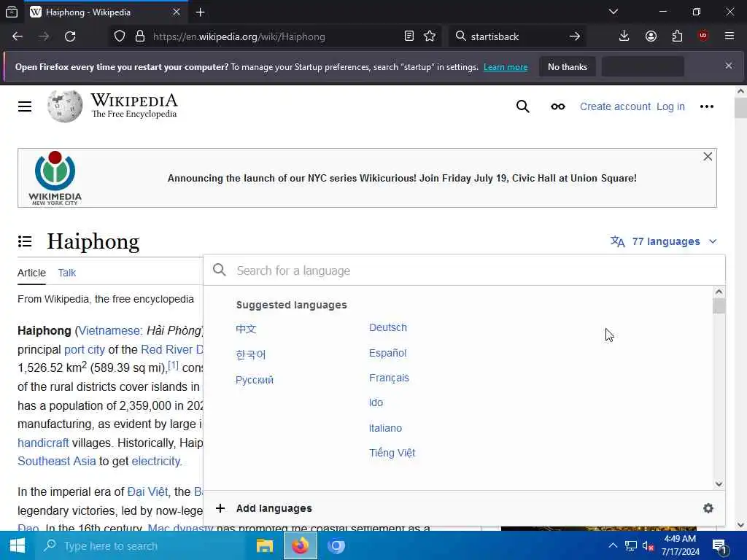The image size is (747, 560).
Task: Select Deutsch language
Action: pyautogui.click(x=388, y=327)
